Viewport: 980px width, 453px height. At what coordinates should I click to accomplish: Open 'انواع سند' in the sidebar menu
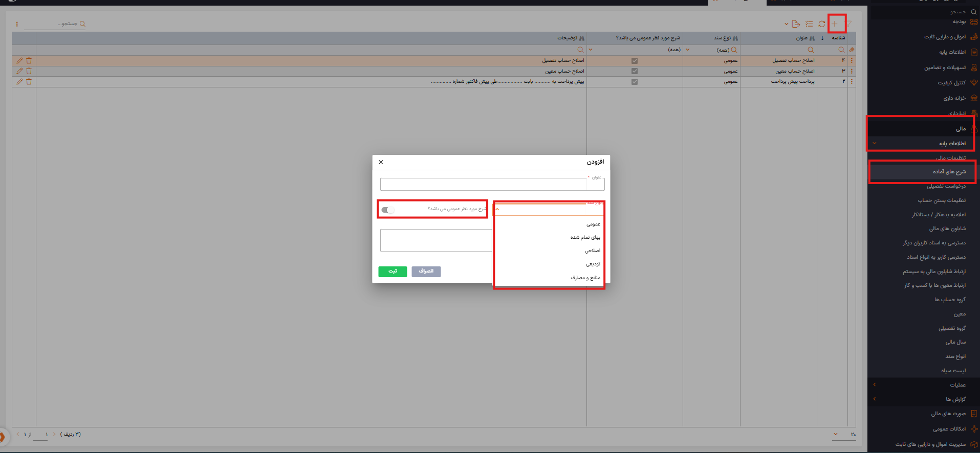955,356
